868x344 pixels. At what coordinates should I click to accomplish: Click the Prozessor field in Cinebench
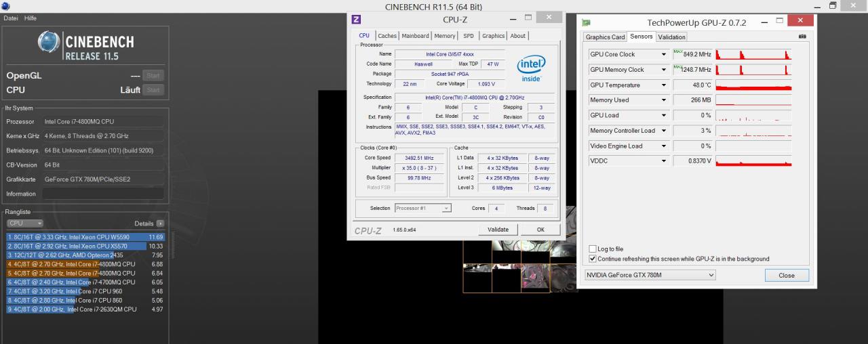point(102,122)
